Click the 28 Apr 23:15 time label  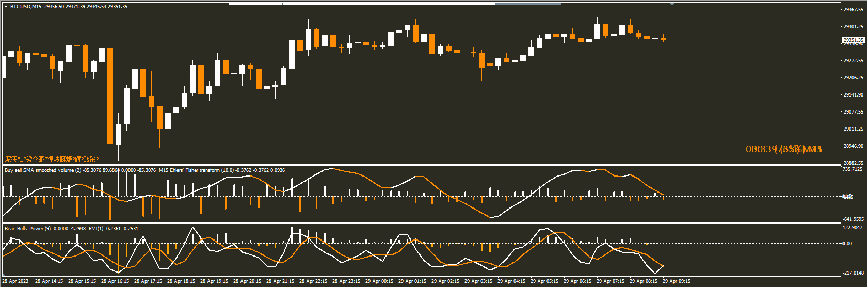tap(346, 282)
